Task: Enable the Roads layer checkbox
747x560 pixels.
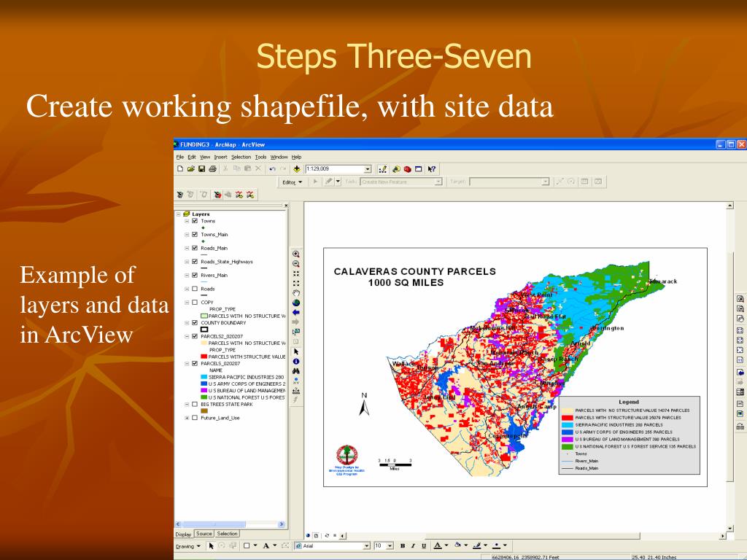Action: [x=194, y=289]
